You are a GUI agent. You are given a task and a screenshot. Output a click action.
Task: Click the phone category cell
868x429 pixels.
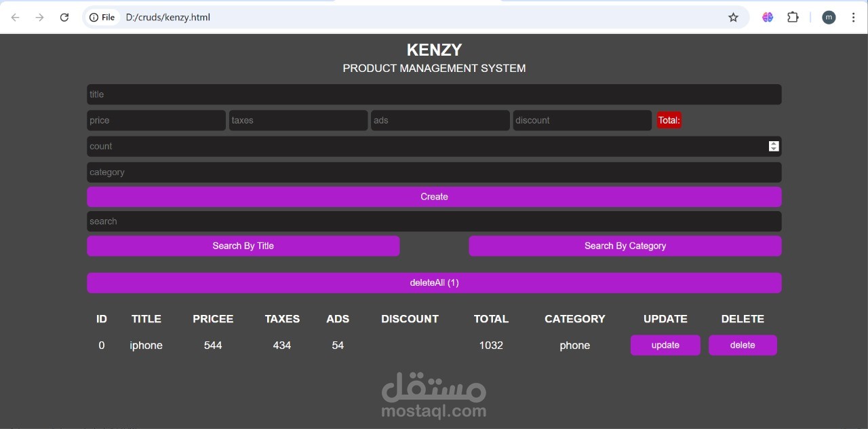click(575, 346)
